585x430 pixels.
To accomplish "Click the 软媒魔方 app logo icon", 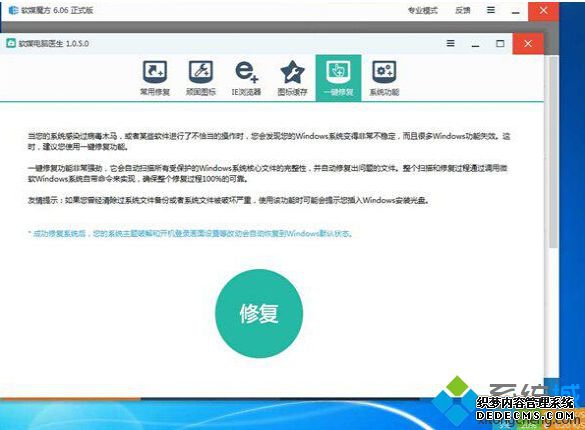I will coord(13,10).
